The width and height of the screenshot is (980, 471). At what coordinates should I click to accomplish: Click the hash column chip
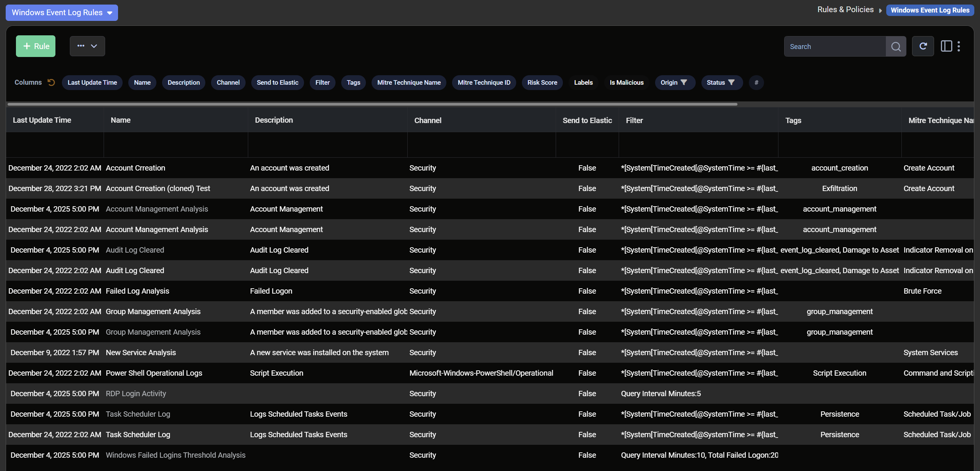[x=756, y=82]
